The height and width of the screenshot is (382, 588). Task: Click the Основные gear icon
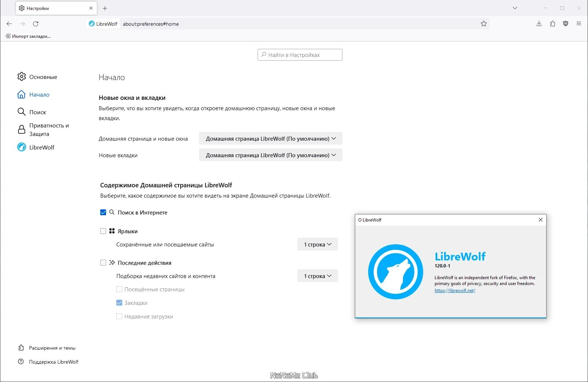(x=22, y=76)
